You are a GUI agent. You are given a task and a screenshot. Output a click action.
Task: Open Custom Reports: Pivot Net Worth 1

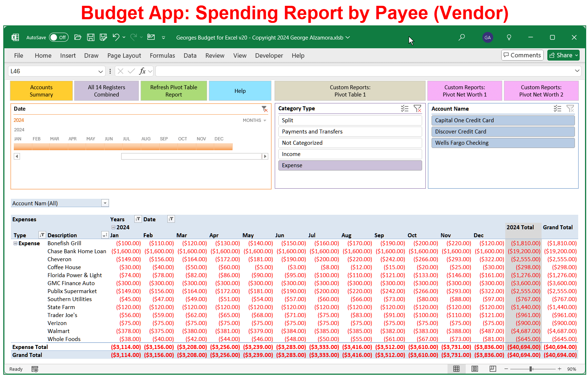pos(465,91)
